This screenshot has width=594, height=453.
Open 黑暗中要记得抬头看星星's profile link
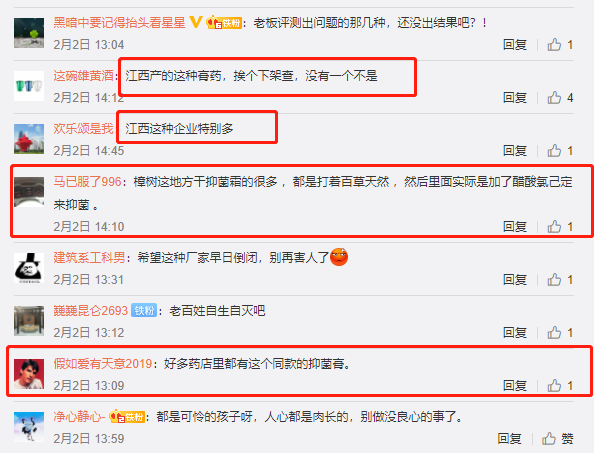click(x=119, y=23)
